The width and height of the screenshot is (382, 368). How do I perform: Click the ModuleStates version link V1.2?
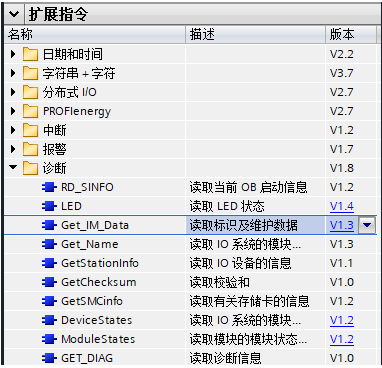(342, 339)
